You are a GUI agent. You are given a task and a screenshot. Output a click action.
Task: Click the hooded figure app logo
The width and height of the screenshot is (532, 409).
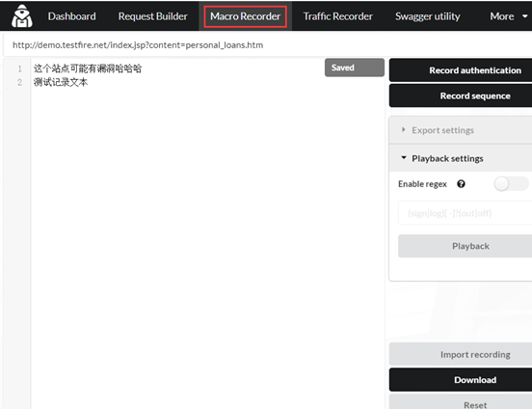(x=22, y=16)
